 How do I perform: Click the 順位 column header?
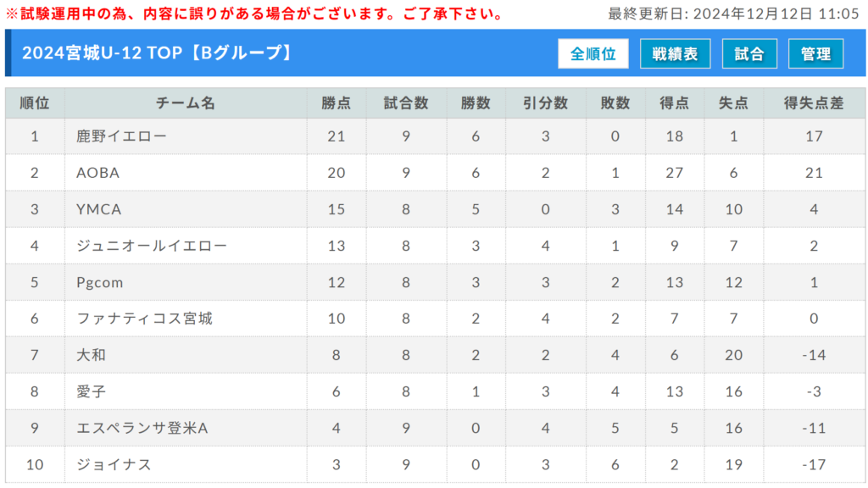(35, 103)
